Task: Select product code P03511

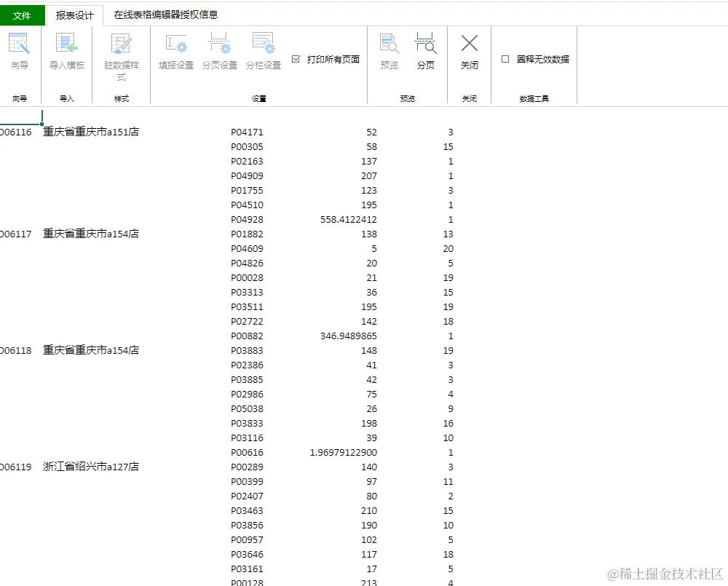Action: (247, 307)
